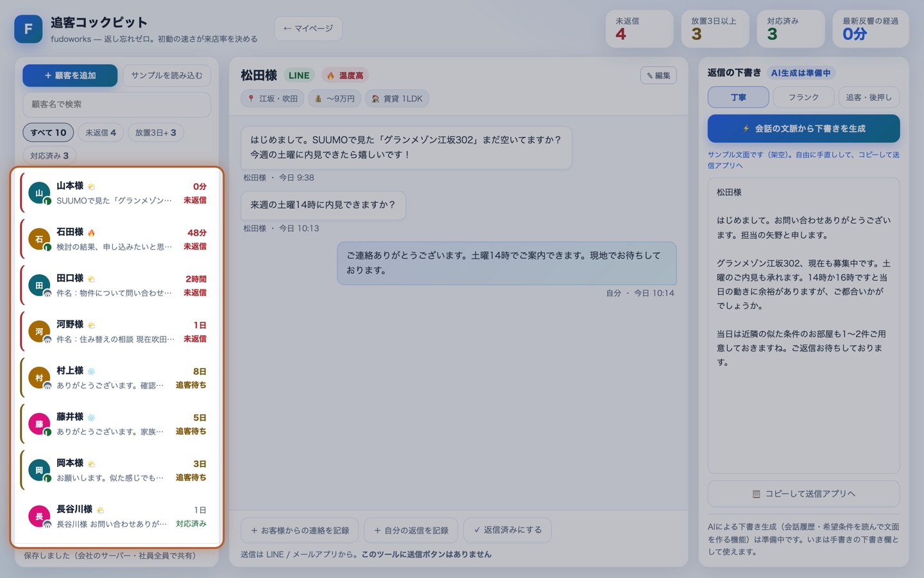Click 藤井様 pink avatar icon
This screenshot has width=924, height=578.
click(x=39, y=424)
